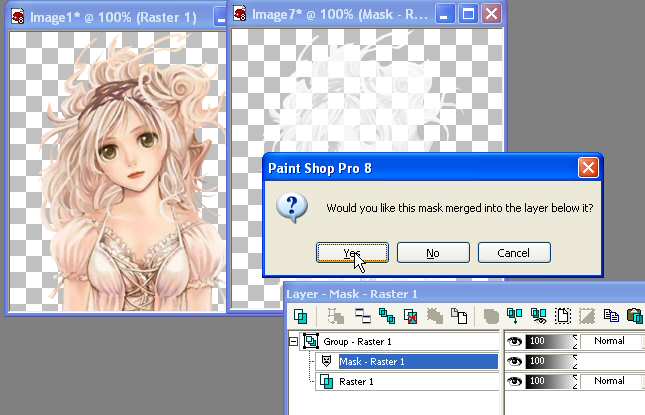Toggle visibility eye of Mask - Raster 1
645x415 pixels.
click(514, 361)
